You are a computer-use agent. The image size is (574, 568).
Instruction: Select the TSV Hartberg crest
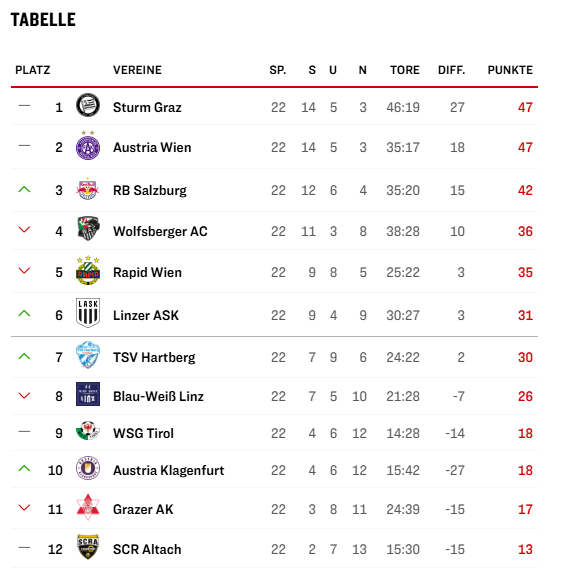(x=88, y=355)
